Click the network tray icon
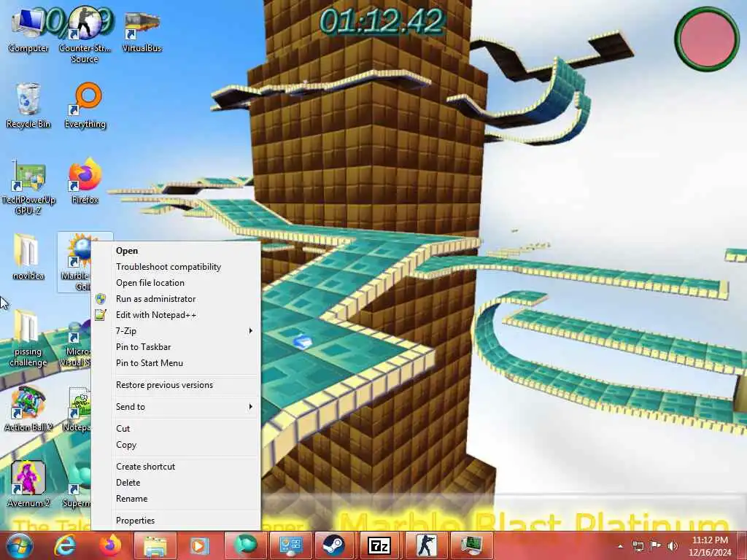 click(638, 545)
